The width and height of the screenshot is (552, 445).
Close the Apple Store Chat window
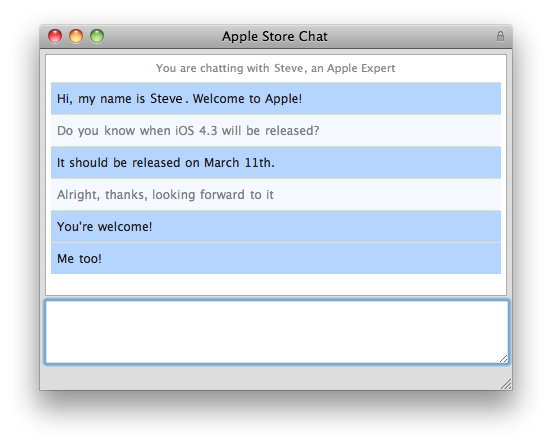coord(55,36)
